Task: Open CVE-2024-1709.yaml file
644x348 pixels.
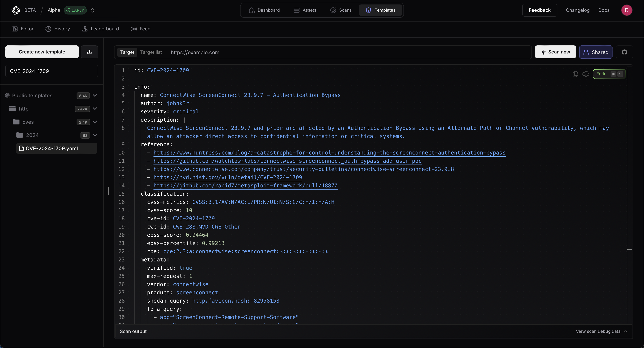Action: pos(57,148)
